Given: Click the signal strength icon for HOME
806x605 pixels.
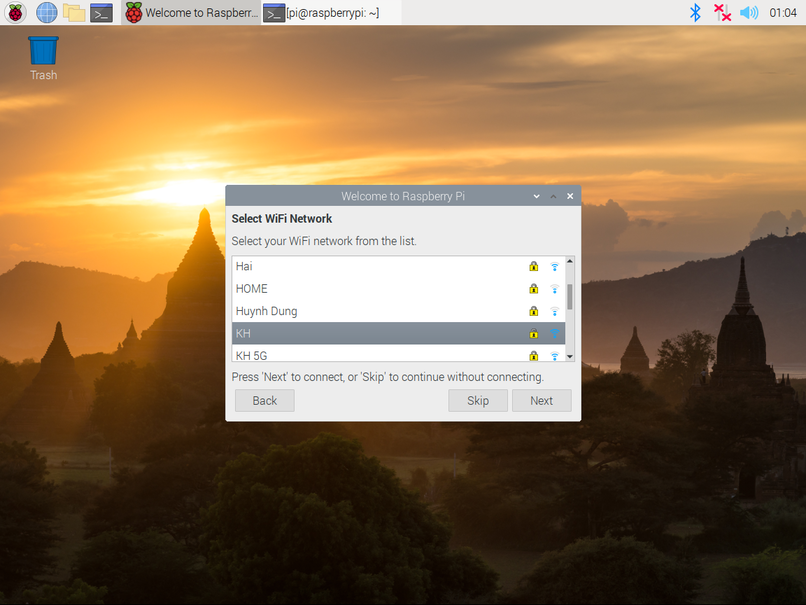Looking at the screenshot, I should 555,289.
